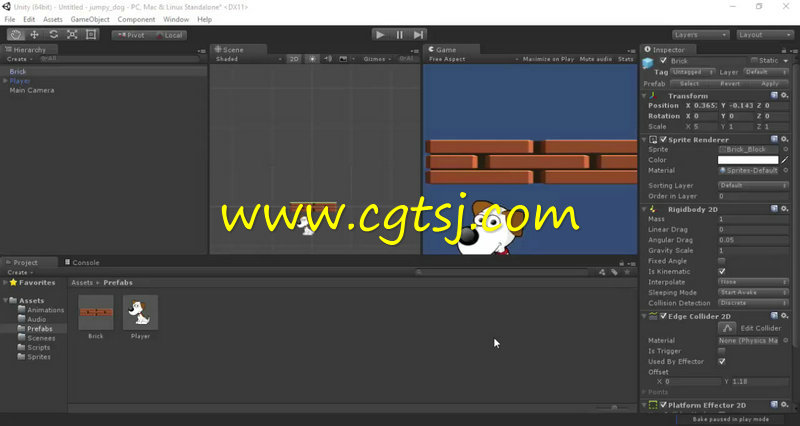This screenshot has width=800, height=426.
Task: Open the Shaded draw mode dropdown
Action: (248, 59)
